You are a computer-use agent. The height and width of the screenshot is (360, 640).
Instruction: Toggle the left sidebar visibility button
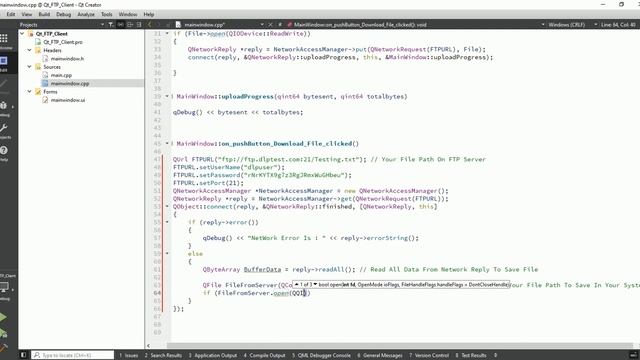click(23, 355)
